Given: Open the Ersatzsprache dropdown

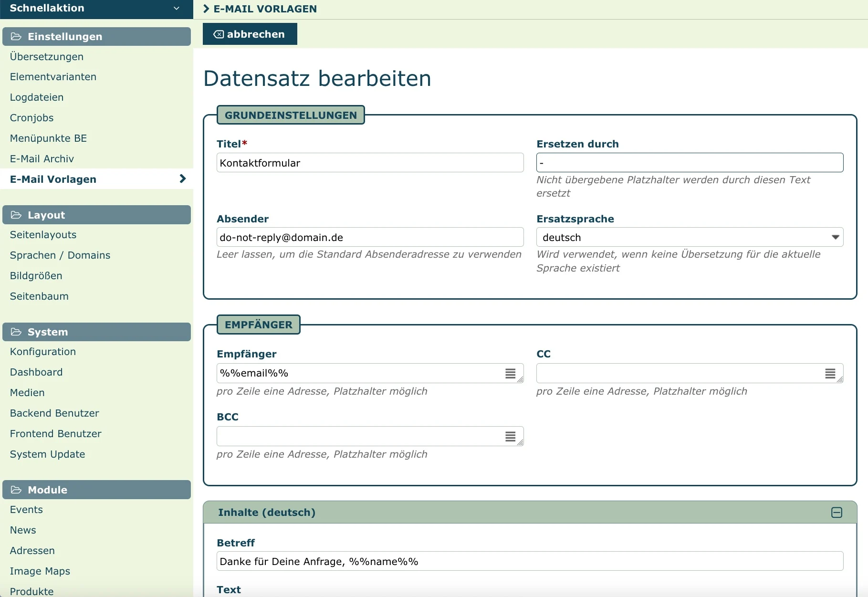Looking at the screenshot, I should (x=690, y=238).
